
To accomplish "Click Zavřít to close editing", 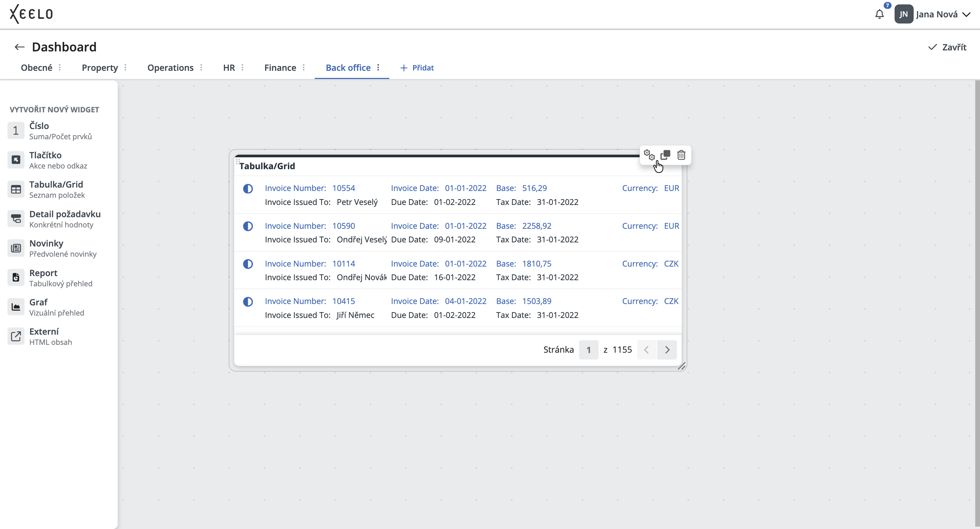I will pyautogui.click(x=947, y=47).
